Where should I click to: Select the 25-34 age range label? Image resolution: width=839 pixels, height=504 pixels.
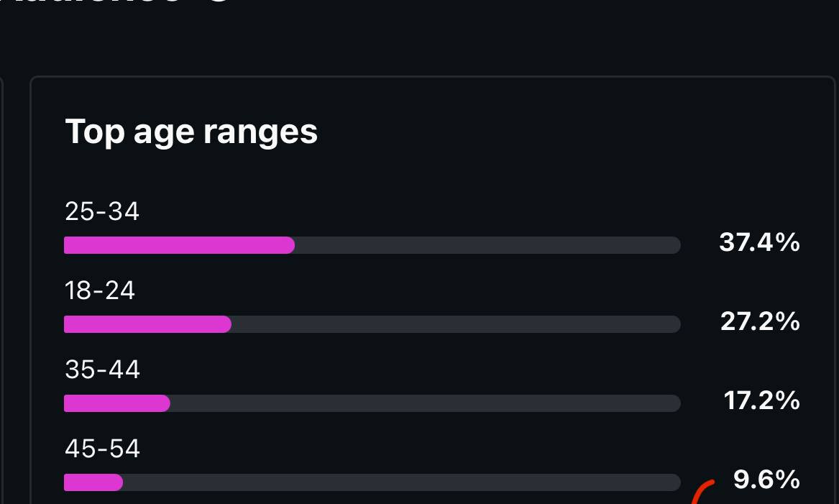(102, 211)
